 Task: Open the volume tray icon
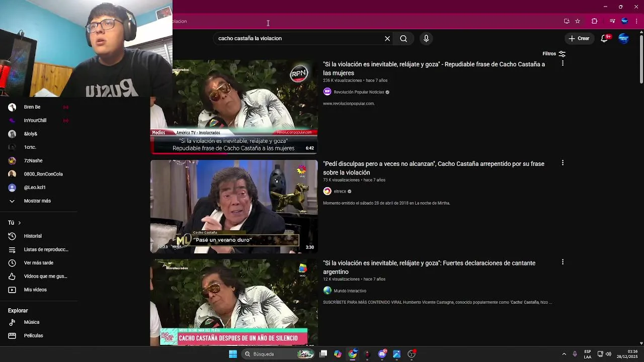pos(608,354)
